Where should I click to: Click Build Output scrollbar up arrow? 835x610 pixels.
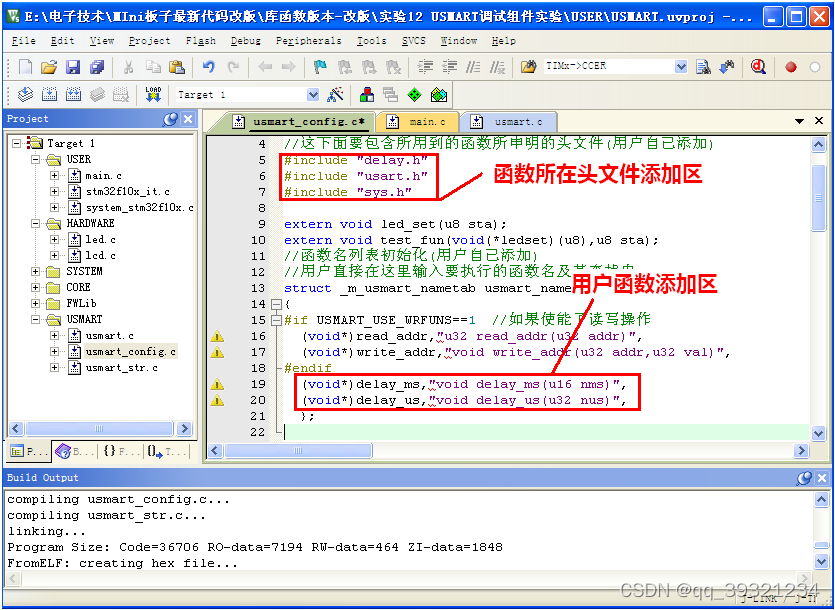coord(821,500)
